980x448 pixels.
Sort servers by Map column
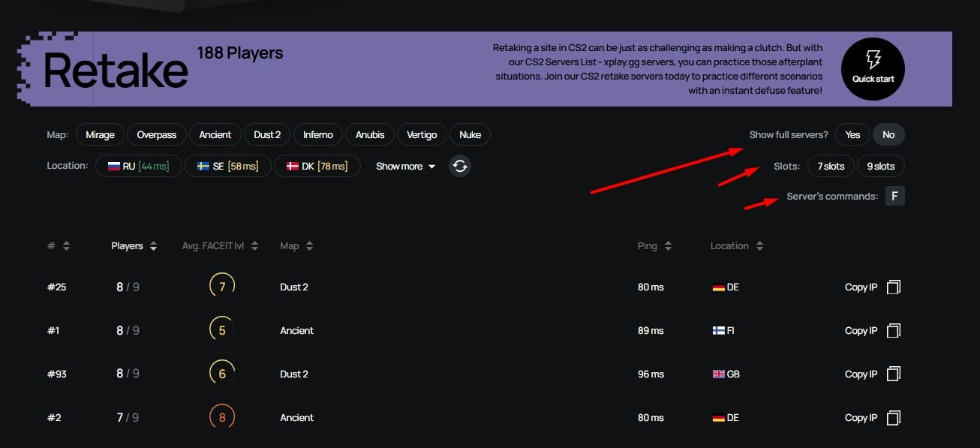pyautogui.click(x=296, y=246)
